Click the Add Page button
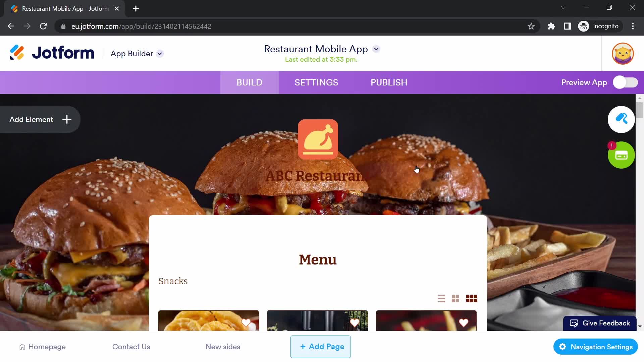The image size is (644, 362). point(321,347)
